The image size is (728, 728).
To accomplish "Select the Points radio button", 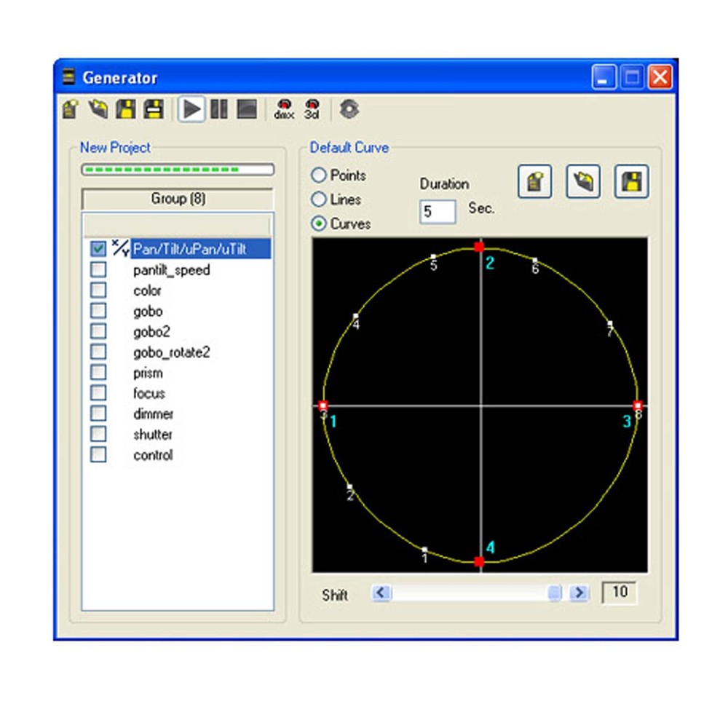I will [x=319, y=175].
